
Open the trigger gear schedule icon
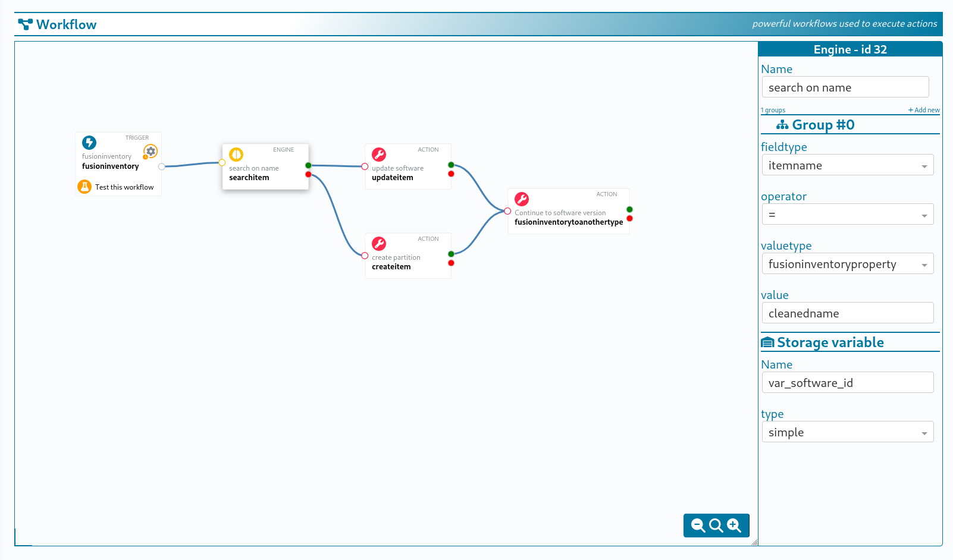(x=151, y=152)
